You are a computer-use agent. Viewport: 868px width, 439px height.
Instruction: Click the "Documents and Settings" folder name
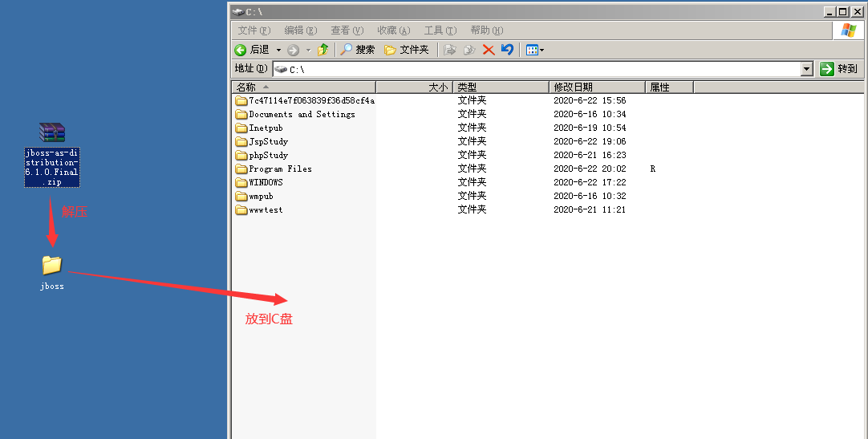click(x=302, y=114)
